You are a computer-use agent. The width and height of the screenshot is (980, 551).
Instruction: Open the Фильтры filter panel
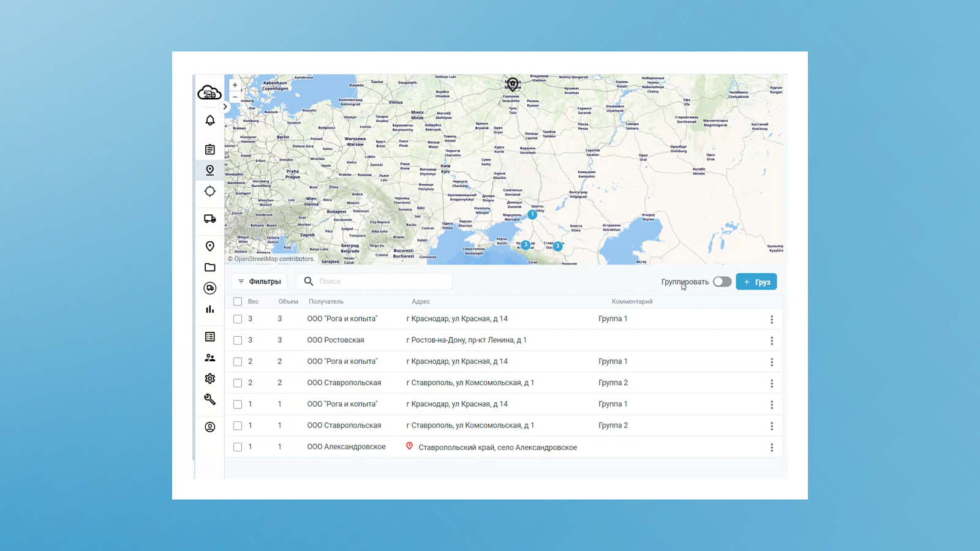coord(260,282)
